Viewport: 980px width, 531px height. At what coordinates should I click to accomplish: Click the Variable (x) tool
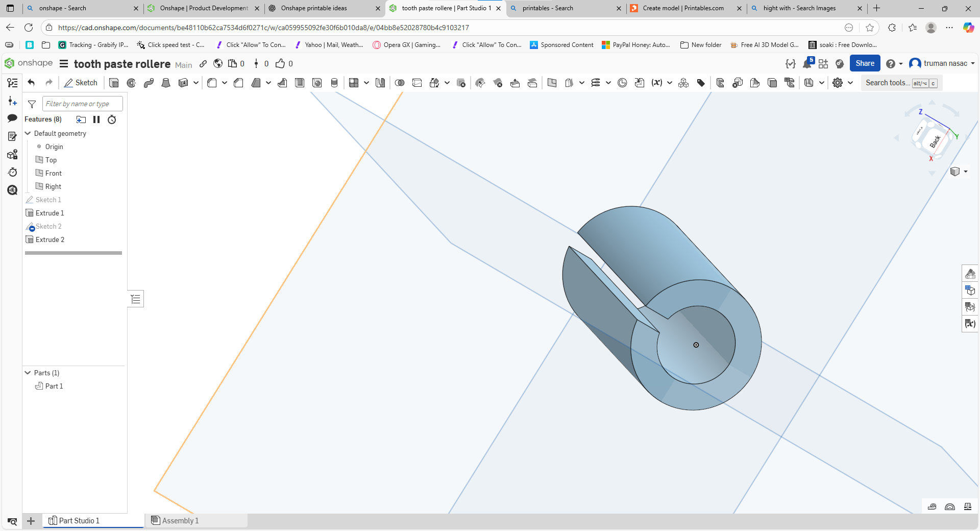point(657,83)
